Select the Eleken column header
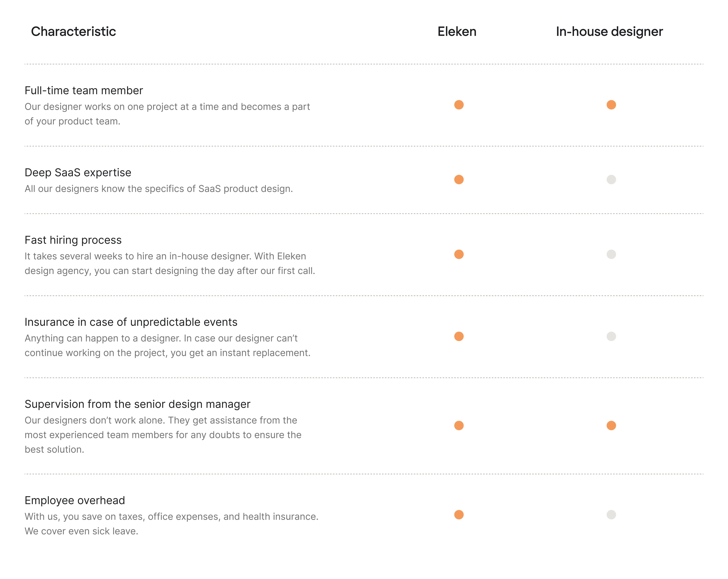The height and width of the screenshot is (579, 728). click(457, 31)
